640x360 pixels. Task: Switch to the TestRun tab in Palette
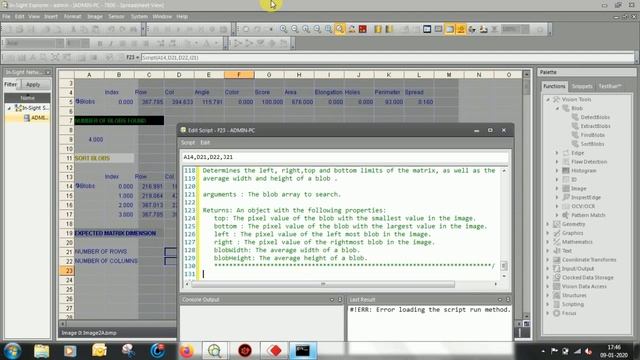610,86
